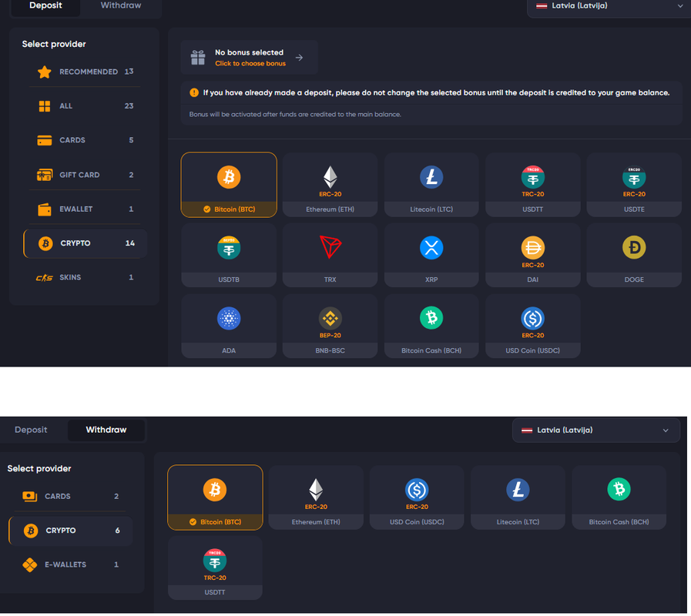Choose Bitcoin Cash (BCH) in deposit methods
The width and height of the screenshot is (691, 616).
(431, 326)
